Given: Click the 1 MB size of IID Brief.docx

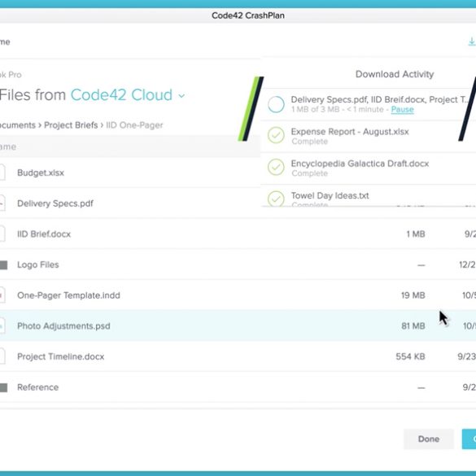Looking at the screenshot, I should point(416,234).
